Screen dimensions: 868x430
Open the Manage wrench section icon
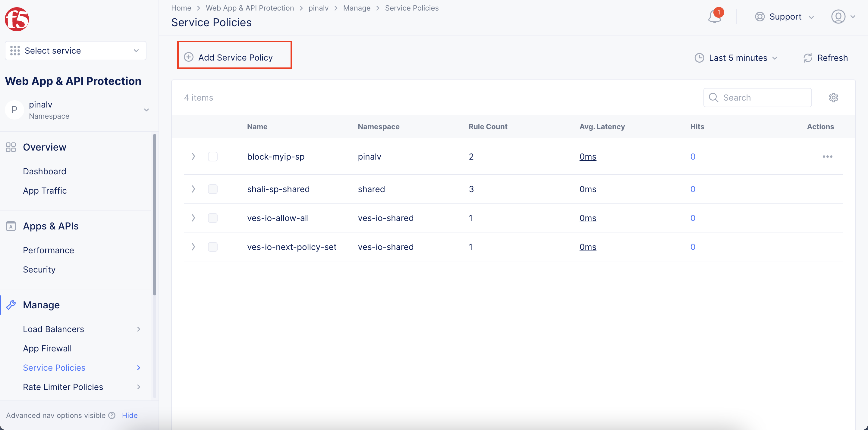(11, 304)
